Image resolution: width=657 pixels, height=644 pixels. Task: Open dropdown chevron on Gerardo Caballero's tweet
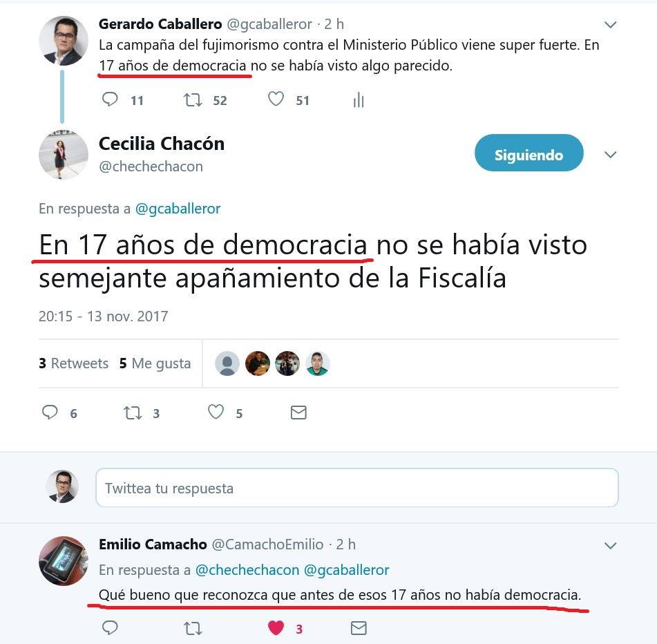[610, 25]
